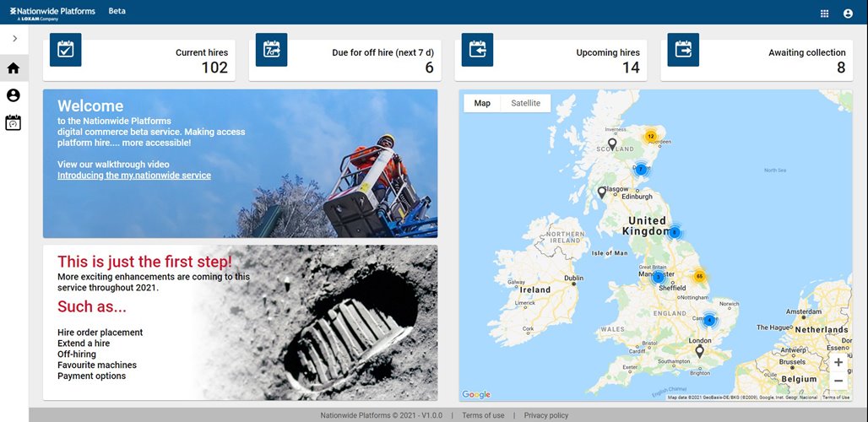868x422 pixels.
Task: Click 'Nationwide Platforms © 2021 - V1.0.0' footer text
Action: point(383,415)
